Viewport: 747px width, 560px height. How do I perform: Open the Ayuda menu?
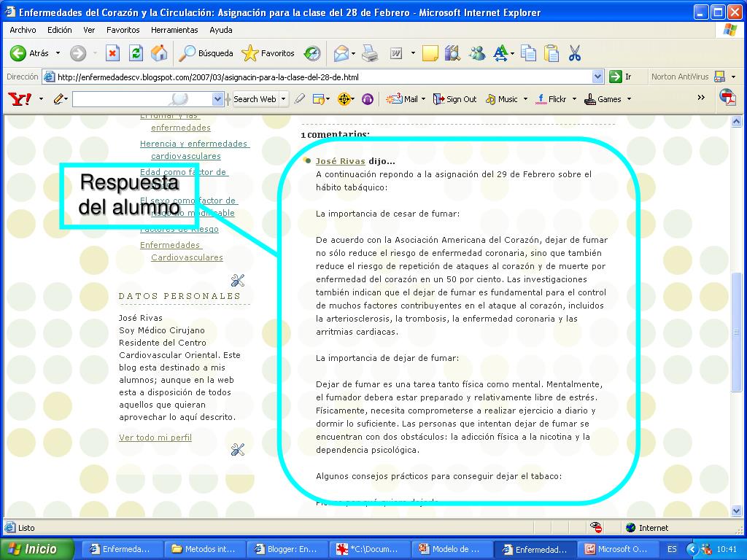pyautogui.click(x=221, y=30)
